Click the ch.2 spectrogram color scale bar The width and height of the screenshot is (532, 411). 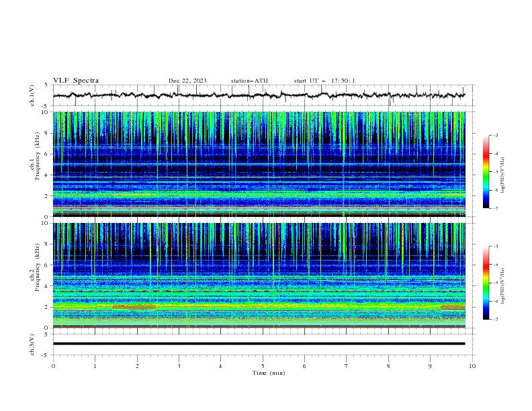tap(486, 283)
